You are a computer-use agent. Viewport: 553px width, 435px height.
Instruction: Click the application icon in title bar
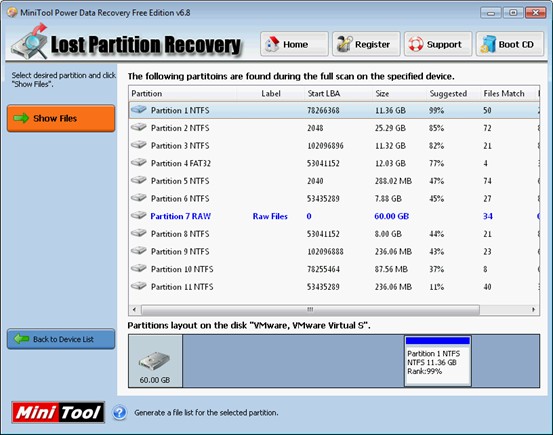[x=12, y=13]
